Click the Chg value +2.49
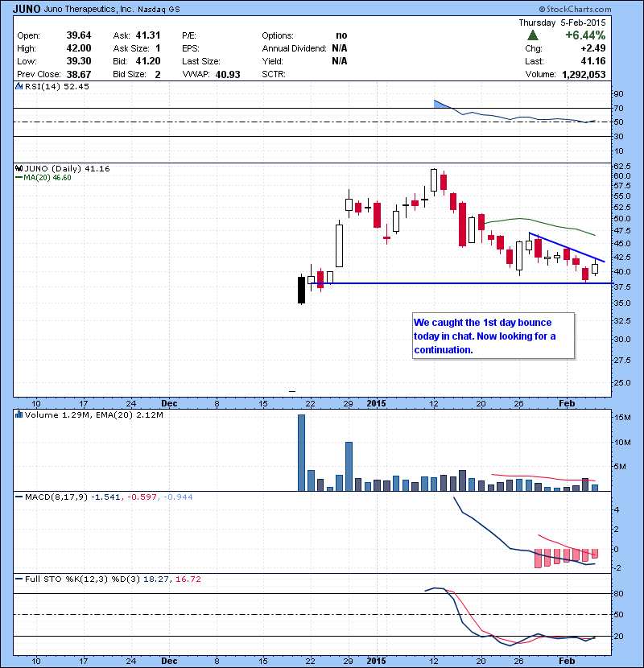Screen dimensions: 644x668 tap(592, 48)
